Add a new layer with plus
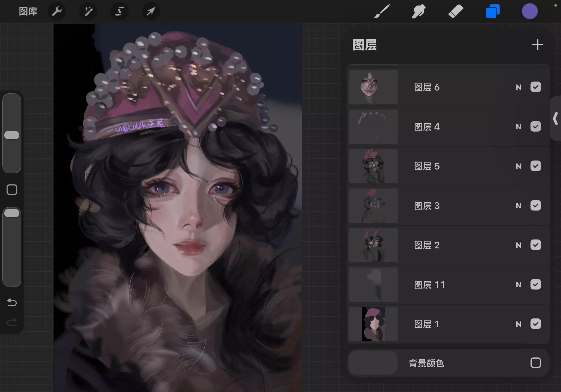Screen dimensions: 561x392 (537, 45)
